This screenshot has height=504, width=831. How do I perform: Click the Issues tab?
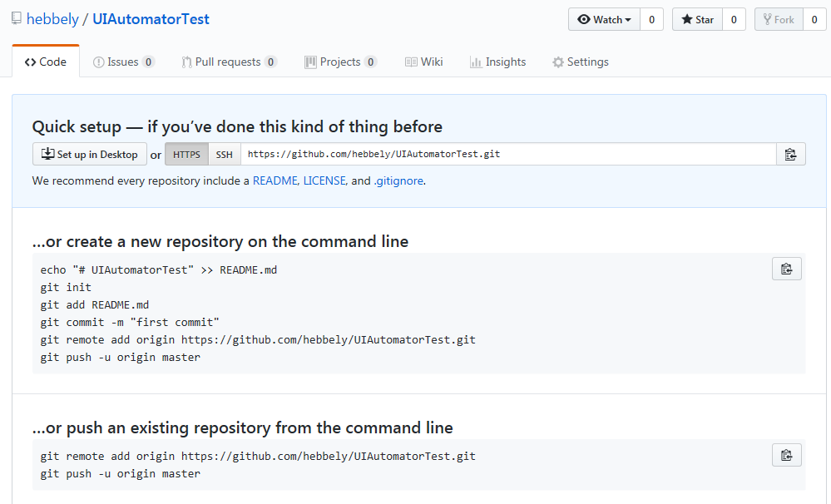tap(123, 62)
